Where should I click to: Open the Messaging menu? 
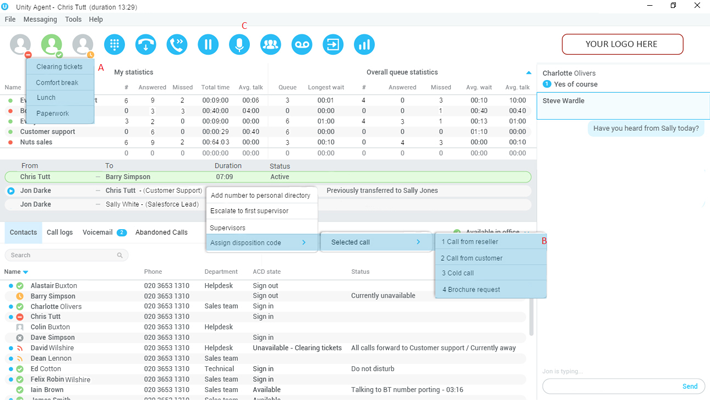[40, 19]
